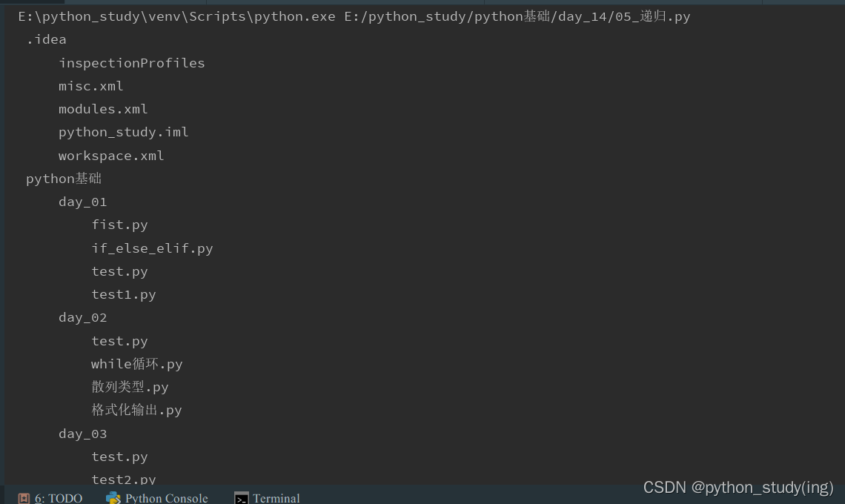The image size is (845, 504).
Task: Select the python基础 folder entry
Action: pos(64,178)
